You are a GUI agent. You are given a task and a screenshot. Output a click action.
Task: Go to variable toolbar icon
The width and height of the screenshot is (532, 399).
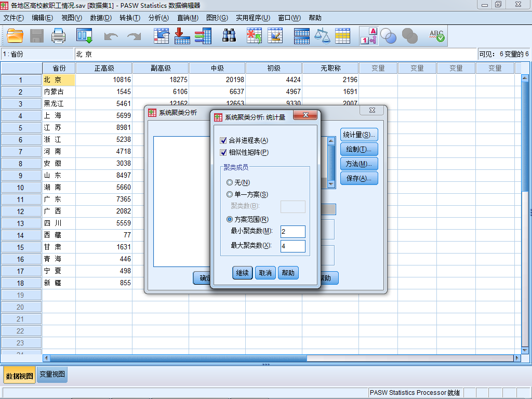[182, 36]
